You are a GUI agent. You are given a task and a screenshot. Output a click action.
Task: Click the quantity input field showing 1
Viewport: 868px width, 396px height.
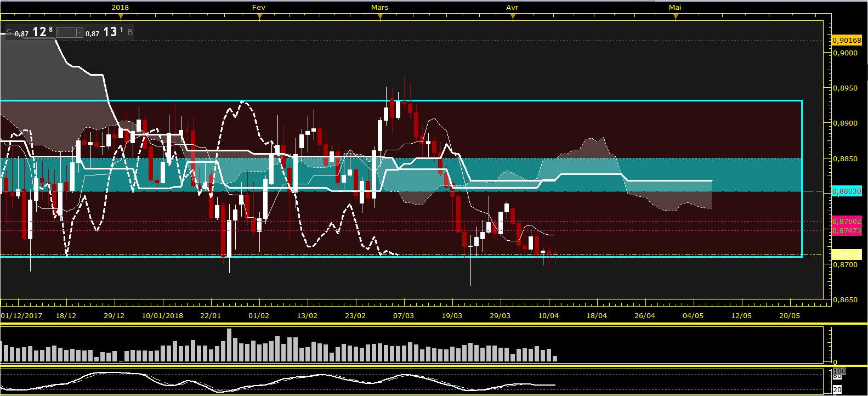click(x=66, y=33)
